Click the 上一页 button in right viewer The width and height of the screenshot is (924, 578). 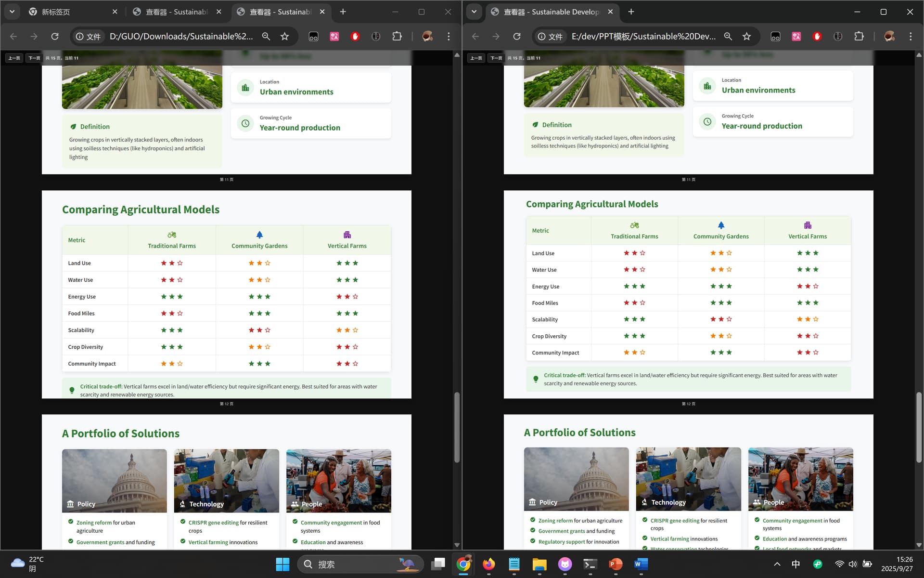click(x=476, y=58)
